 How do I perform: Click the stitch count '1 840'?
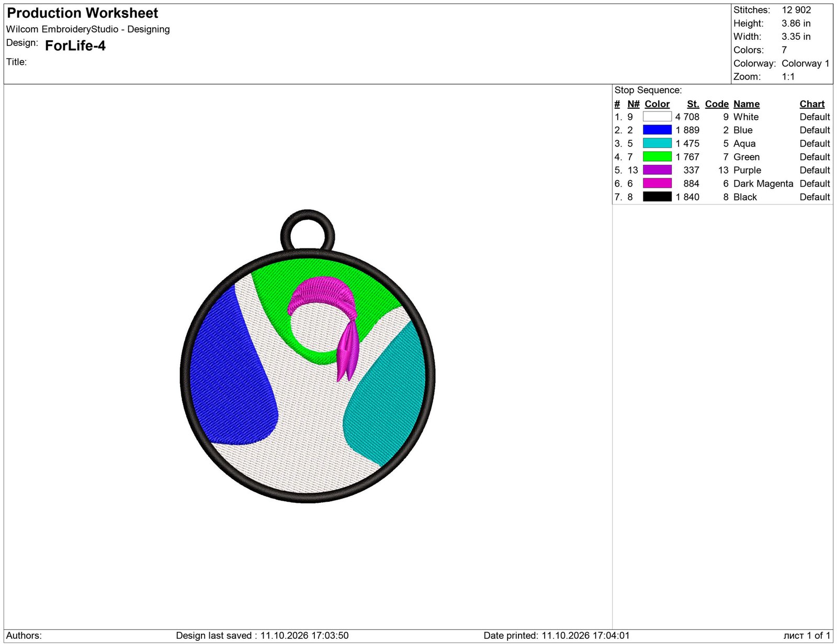click(x=687, y=197)
